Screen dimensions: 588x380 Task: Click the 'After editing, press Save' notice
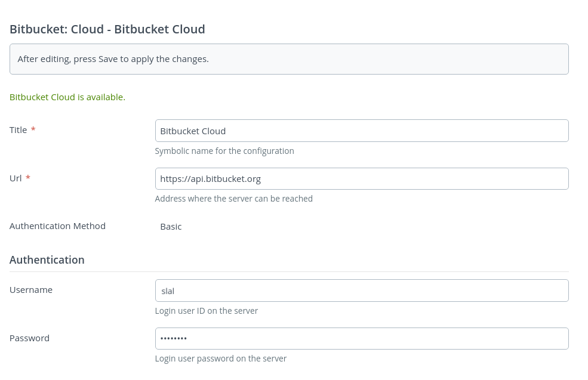(x=113, y=59)
